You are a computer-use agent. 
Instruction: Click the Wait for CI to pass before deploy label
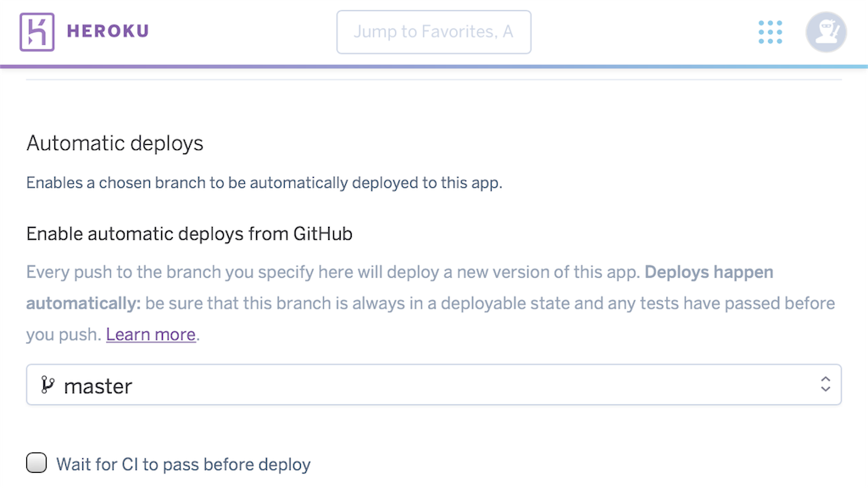tap(183, 464)
